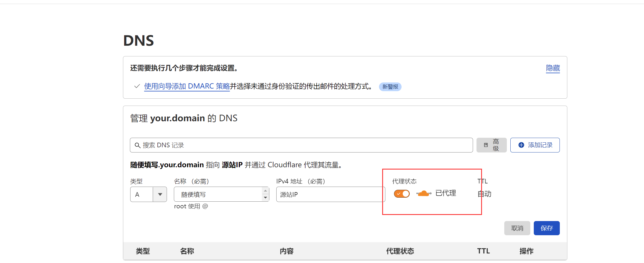Click the magnifier icon in DNS search box
Image resolution: width=644 pixels, height=263 pixels.
(138, 145)
